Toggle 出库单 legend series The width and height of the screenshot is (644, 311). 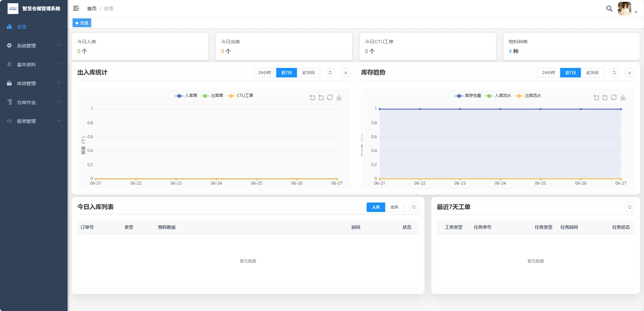tap(212, 96)
